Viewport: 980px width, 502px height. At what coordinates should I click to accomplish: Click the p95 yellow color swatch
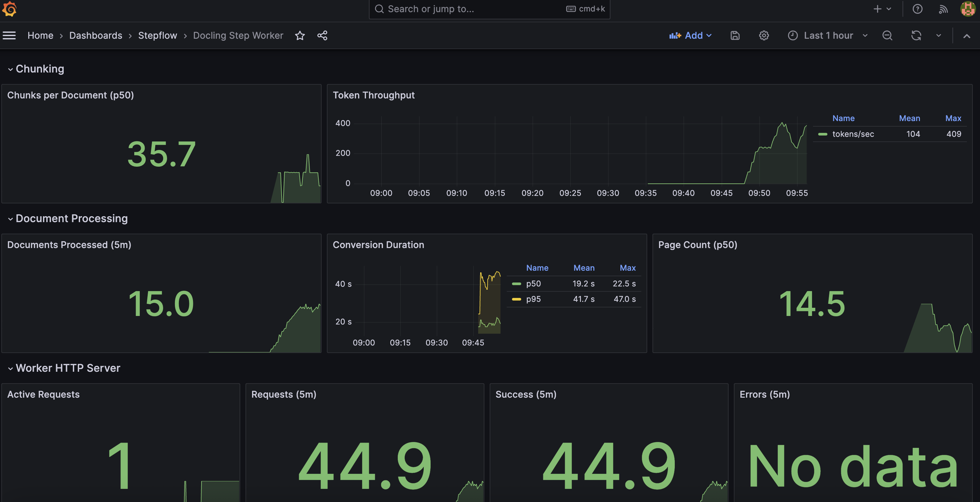click(x=516, y=299)
